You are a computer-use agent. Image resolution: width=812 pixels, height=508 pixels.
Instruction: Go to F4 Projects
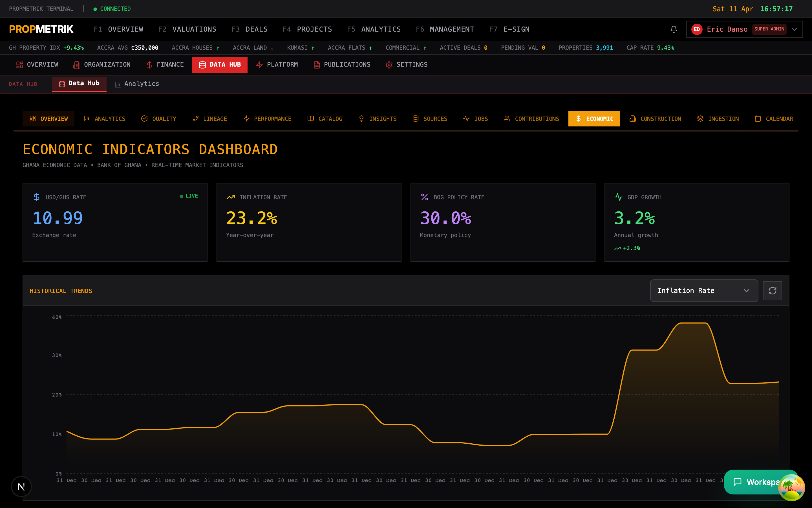click(x=307, y=29)
